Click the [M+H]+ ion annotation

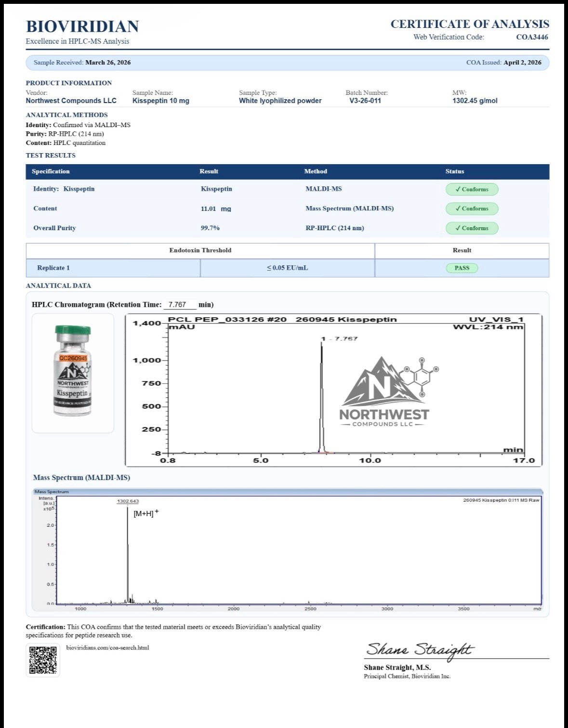click(x=145, y=514)
